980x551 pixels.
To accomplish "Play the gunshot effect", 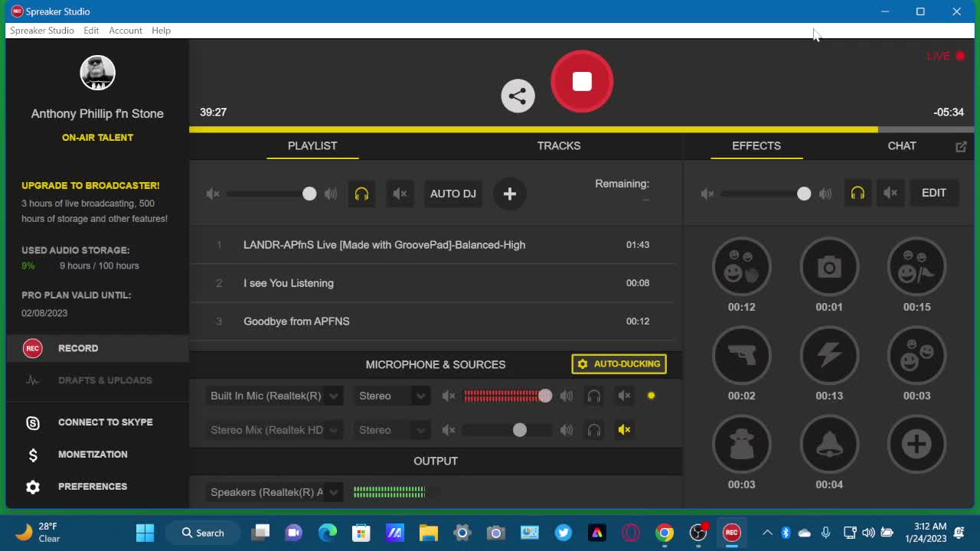I will coord(741,355).
